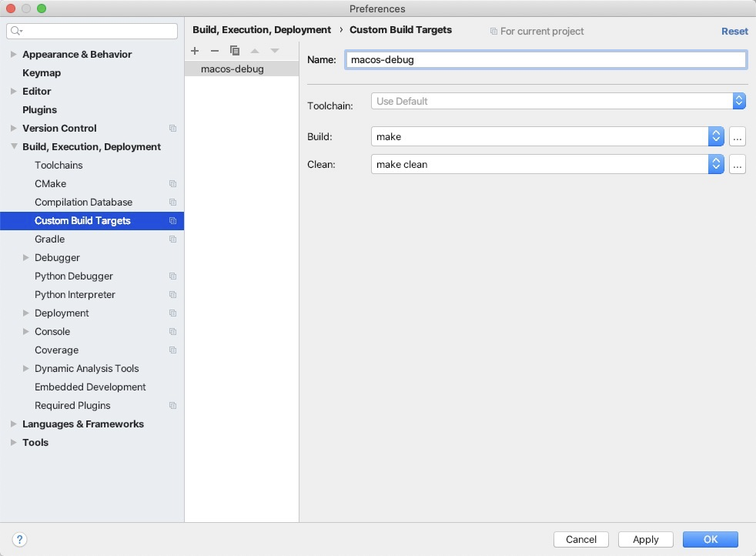Image resolution: width=756 pixels, height=556 pixels.
Task: Add a new custom build target
Action: pos(195,51)
